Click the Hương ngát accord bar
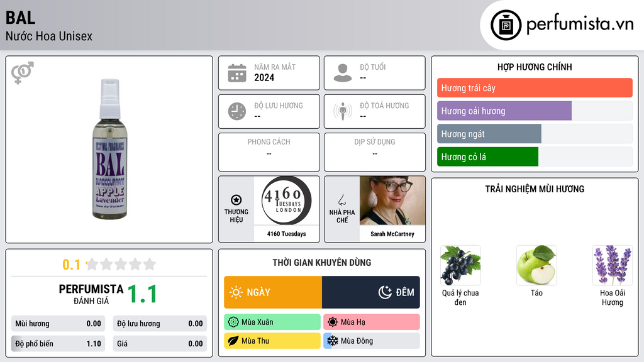Viewport: 644px width, 362px height. click(x=535, y=134)
